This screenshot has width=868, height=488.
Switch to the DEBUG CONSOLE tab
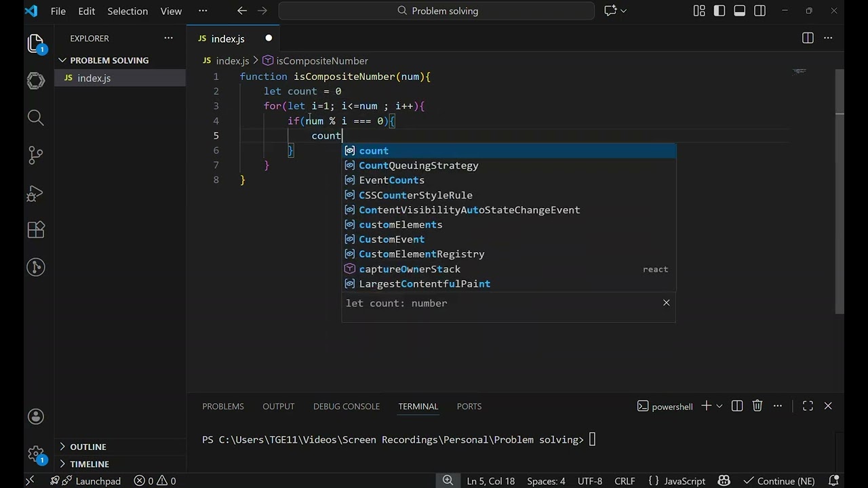(x=347, y=406)
